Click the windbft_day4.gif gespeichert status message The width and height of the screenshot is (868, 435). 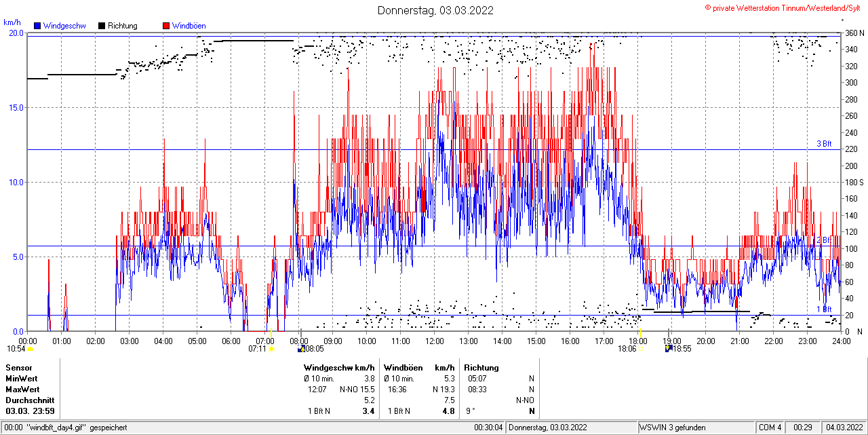point(77,428)
